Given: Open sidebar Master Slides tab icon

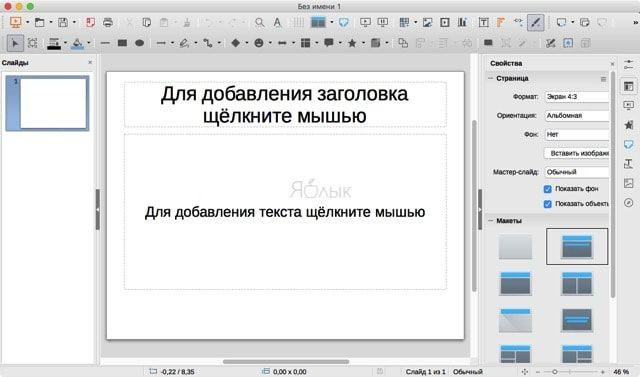Looking at the screenshot, I should (629, 144).
